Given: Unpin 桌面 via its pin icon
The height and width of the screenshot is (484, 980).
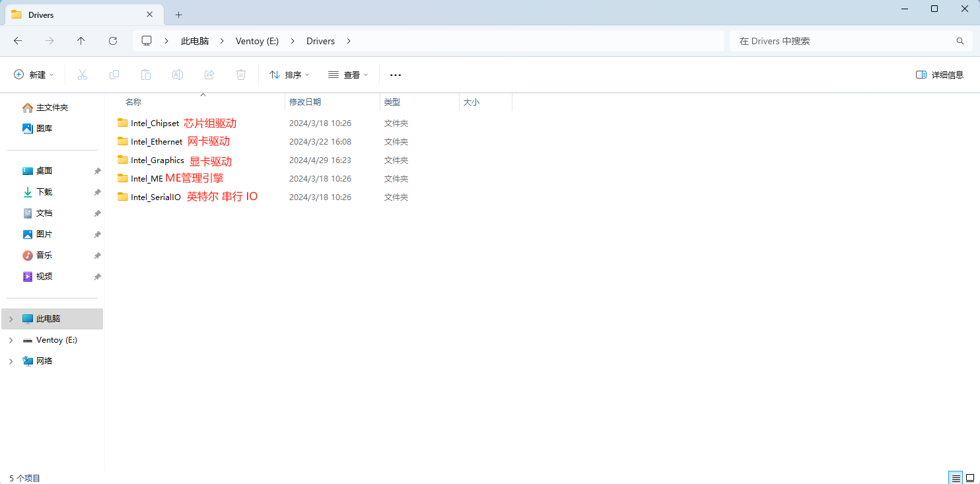Looking at the screenshot, I should pyautogui.click(x=97, y=171).
